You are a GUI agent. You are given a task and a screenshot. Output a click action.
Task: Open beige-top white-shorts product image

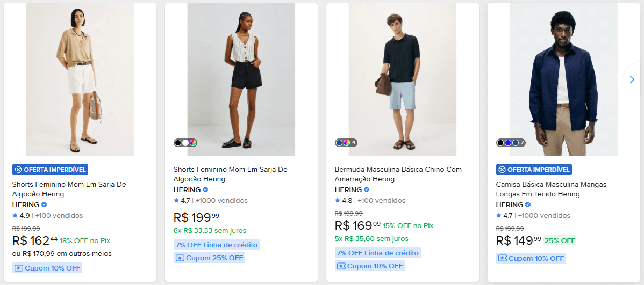[80, 79]
